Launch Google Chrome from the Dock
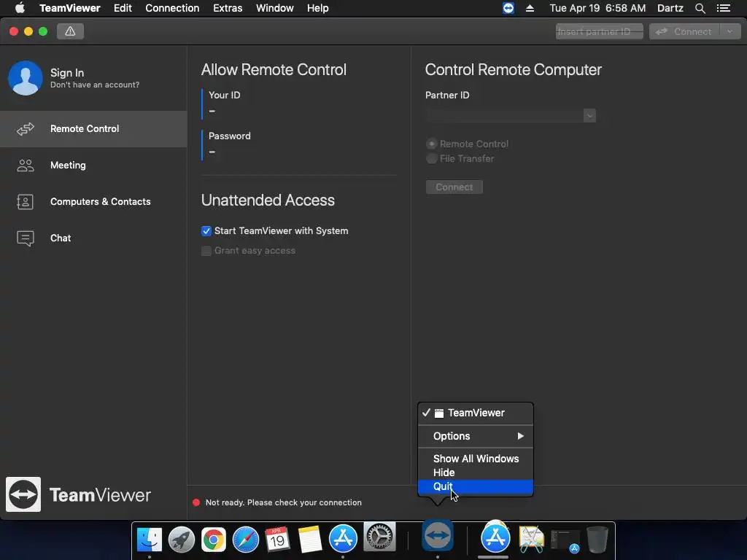This screenshot has width=747, height=560. [214, 540]
